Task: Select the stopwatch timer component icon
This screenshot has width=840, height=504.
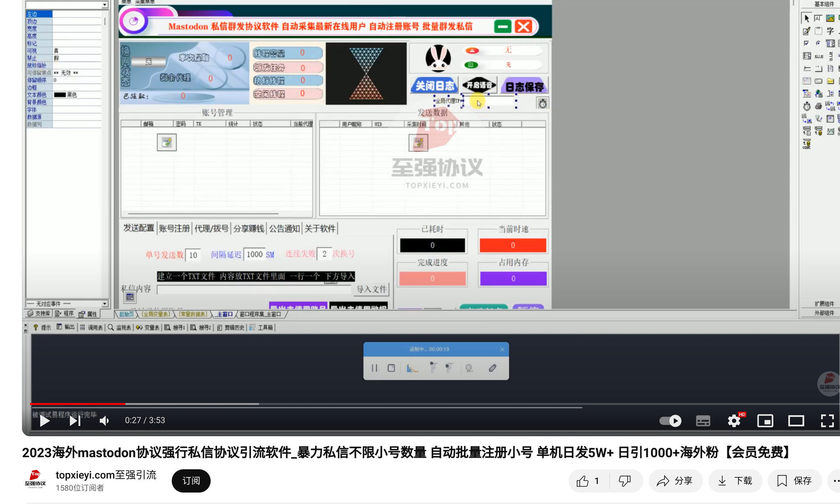Action: (x=806, y=106)
